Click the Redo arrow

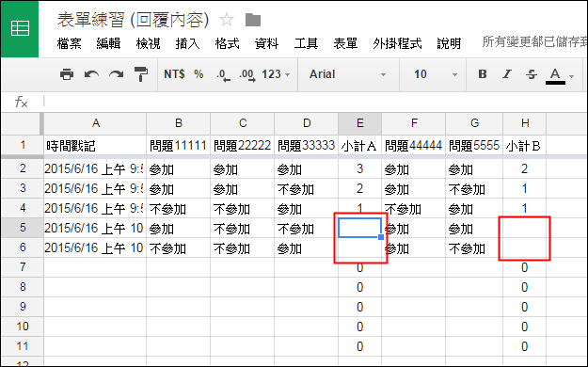pos(117,74)
